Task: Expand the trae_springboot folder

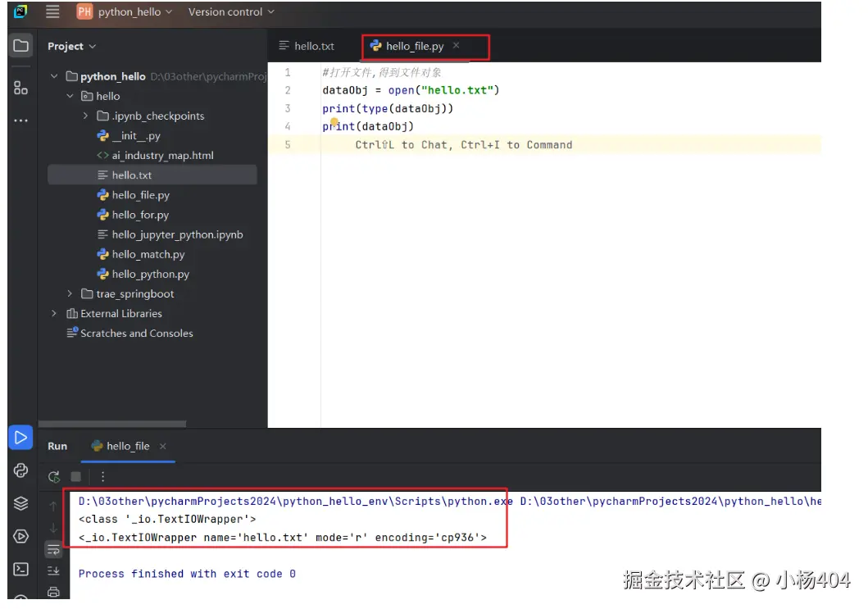Action: coord(70,293)
